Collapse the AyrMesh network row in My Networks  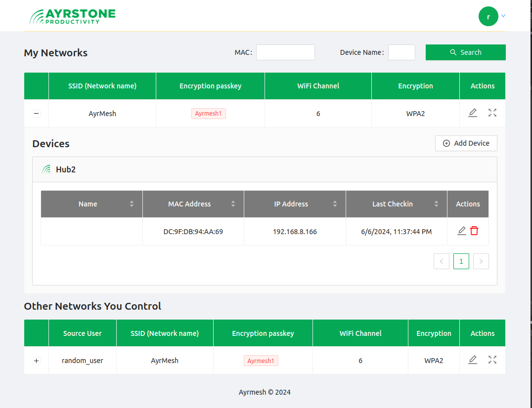click(x=36, y=114)
